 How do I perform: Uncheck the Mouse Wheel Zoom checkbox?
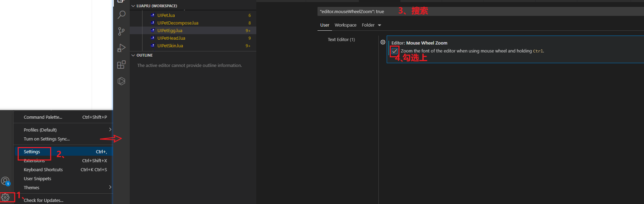pos(395,51)
